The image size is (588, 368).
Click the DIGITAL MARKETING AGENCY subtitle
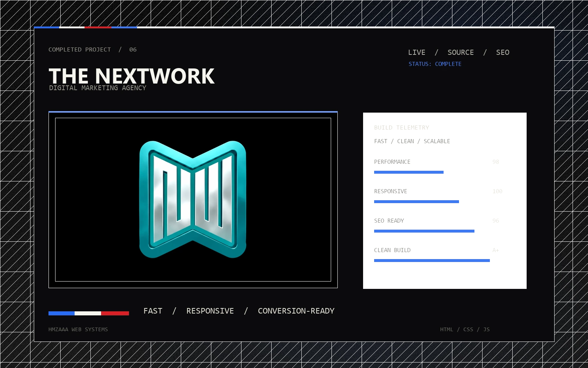tap(97, 88)
